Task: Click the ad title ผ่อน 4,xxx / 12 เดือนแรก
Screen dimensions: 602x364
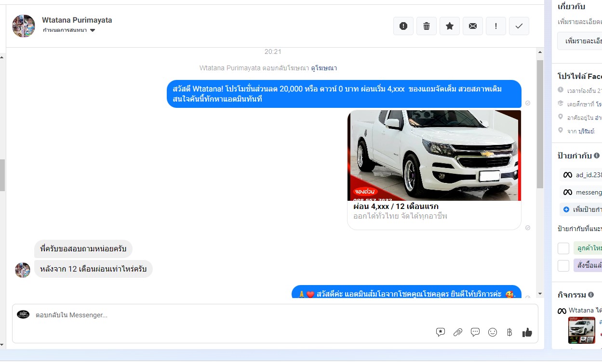Action: [x=396, y=207]
